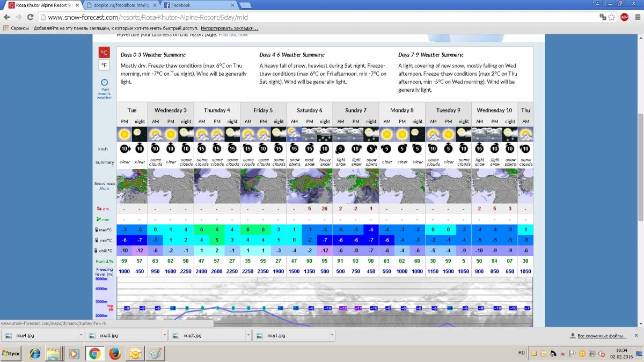Screen dimensions: 644x362
Task: Open the Chrome hamburger menu
Action: 636,17
